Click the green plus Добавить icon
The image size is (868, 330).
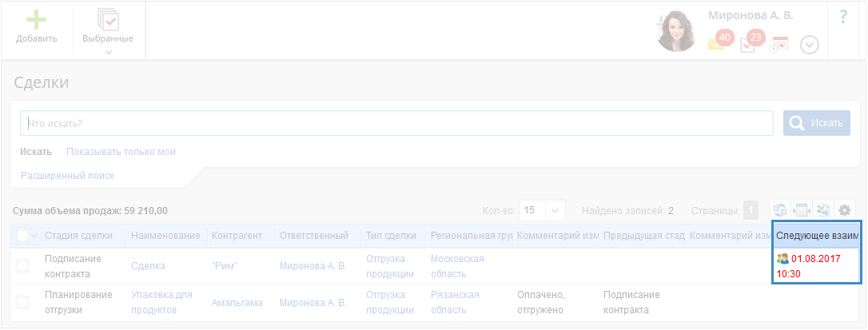coord(37,19)
